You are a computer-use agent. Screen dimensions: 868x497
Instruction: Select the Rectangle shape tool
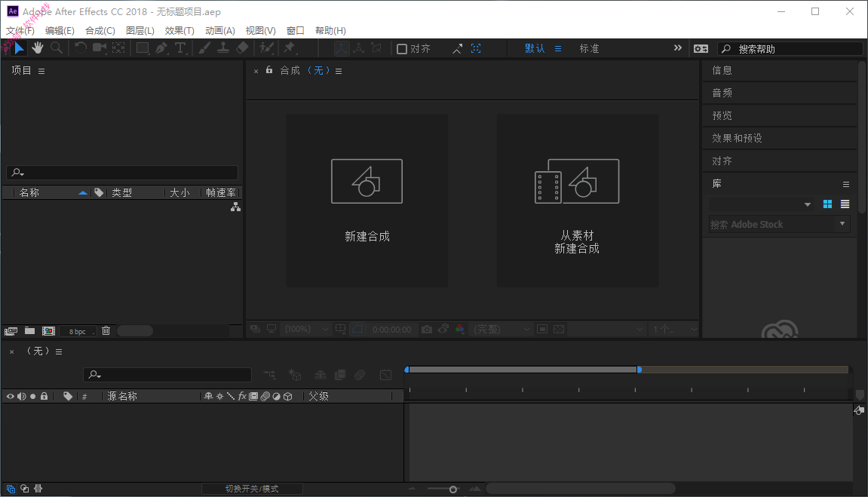coord(143,48)
